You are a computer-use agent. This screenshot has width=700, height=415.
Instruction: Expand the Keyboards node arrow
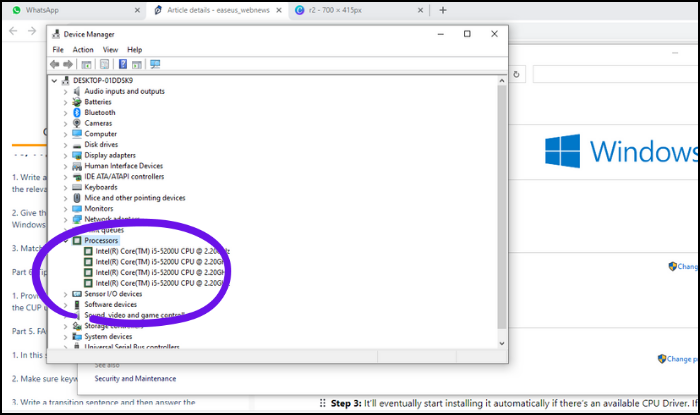(65, 187)
